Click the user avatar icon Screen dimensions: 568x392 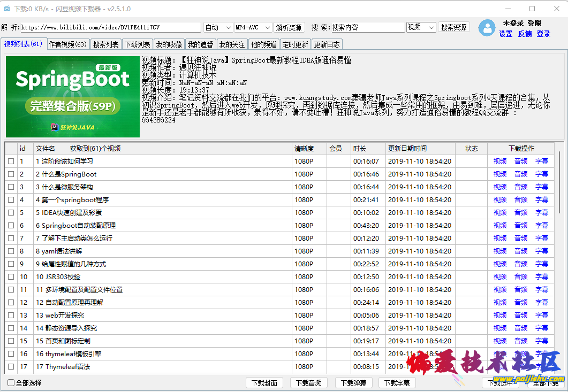[x=486, y=28]
